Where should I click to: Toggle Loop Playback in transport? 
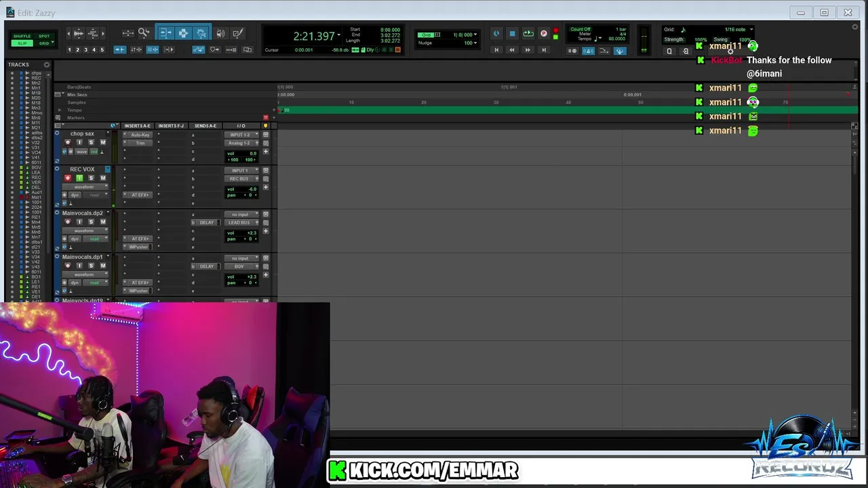point(528,34)
